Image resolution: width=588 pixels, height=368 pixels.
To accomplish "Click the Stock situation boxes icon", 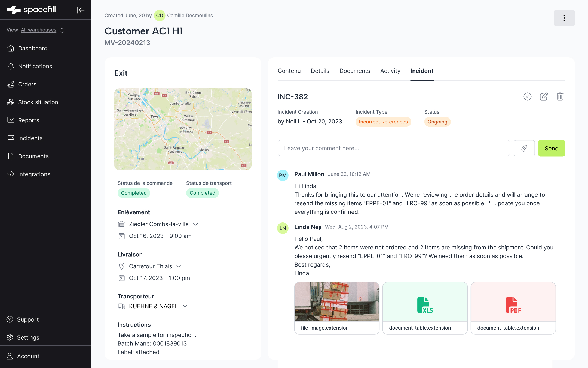I will 11,102.
